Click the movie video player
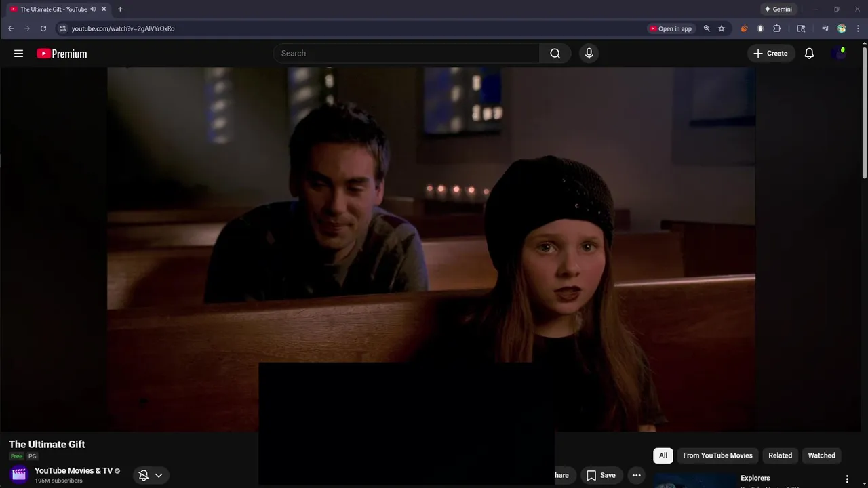The image size is (868, 488). tap(431, 249)
